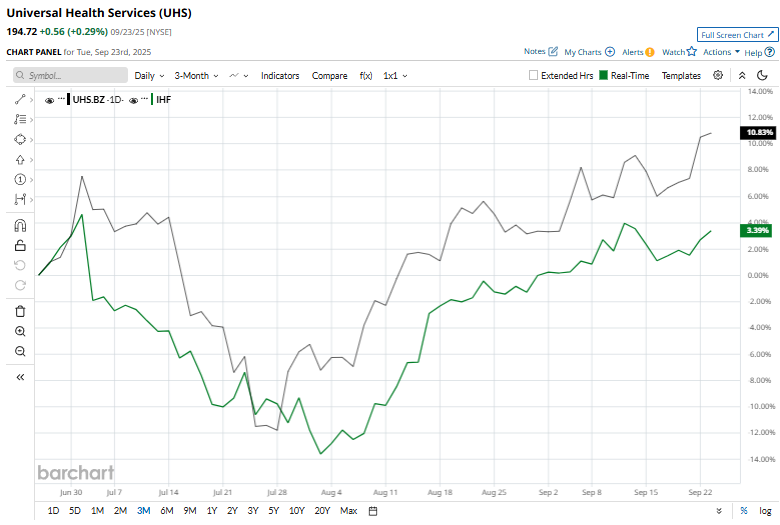Open the chart type line dropdown
The width and height of the screenshot is (780, 525).
(x=238, y=76)
